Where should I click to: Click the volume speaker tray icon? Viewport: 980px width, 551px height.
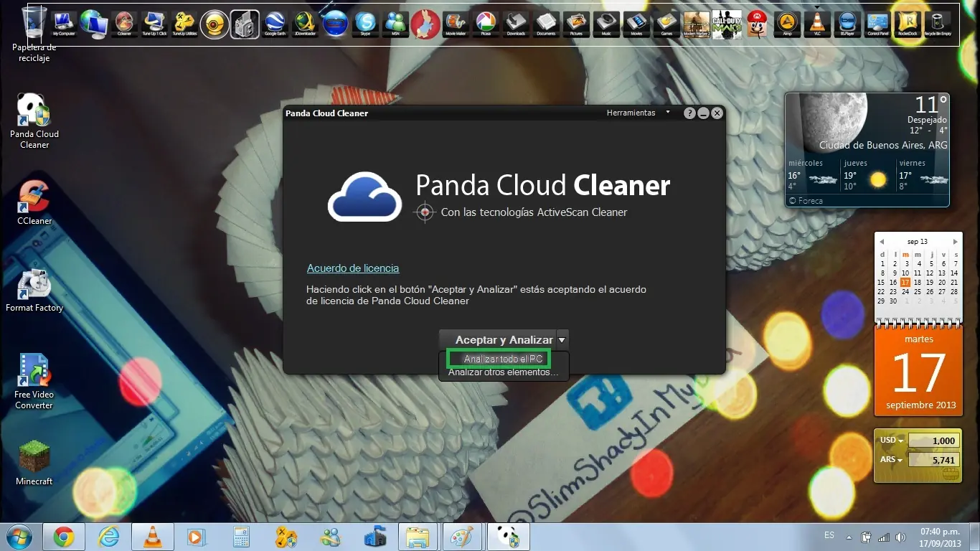coord(900,537)
